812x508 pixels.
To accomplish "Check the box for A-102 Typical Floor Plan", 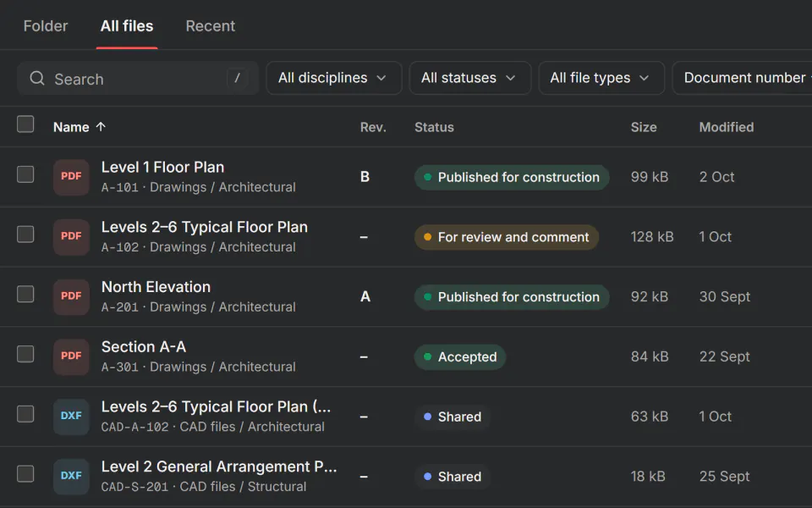I will pyautogui.click(x=25, y=235).
